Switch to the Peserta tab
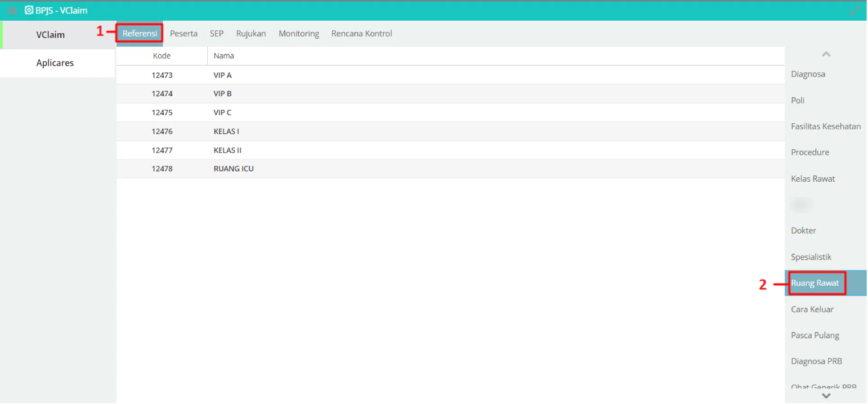The height and width of the screenshot is (404, 868). click(x=183, y=33)
